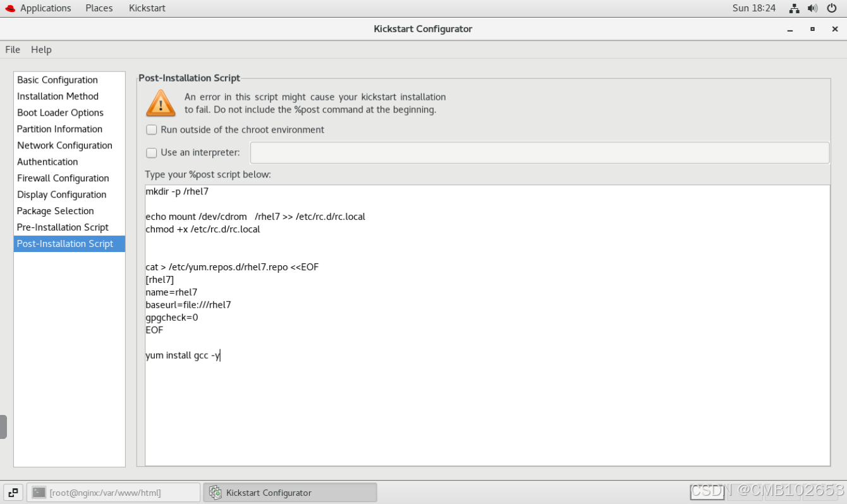Enable Run outside of the chroot environment

pyautogui.click(x=152, y=130)
